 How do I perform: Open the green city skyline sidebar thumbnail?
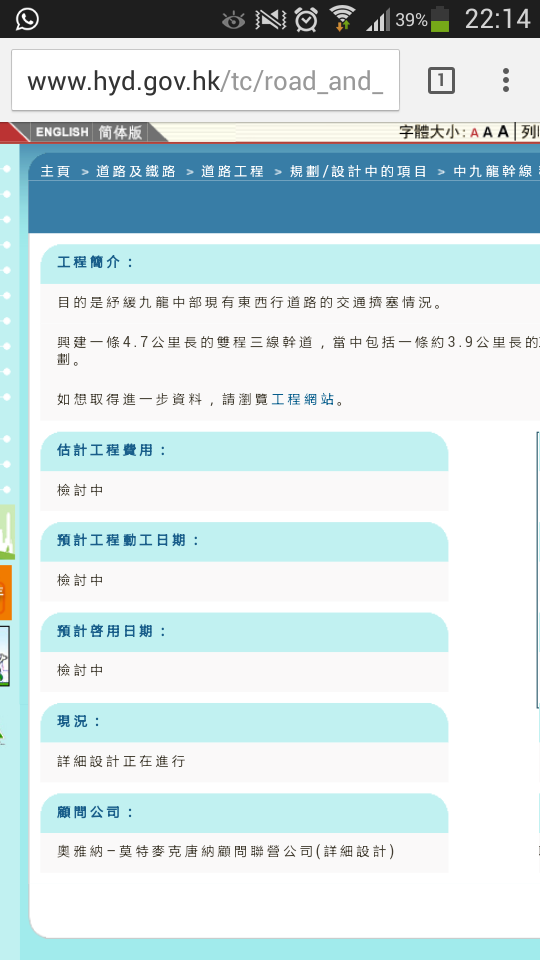click(x=7, y=532)
